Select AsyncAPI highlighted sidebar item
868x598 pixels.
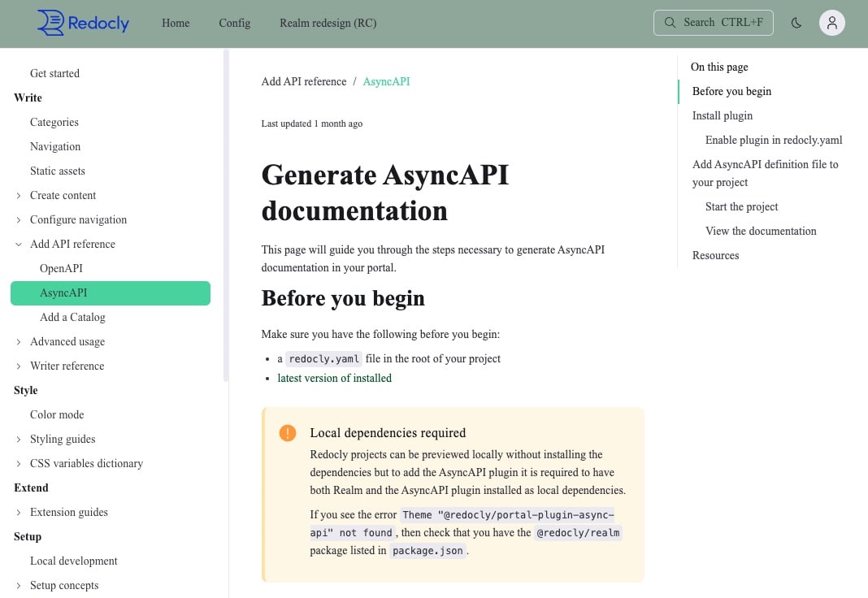pyautogui.click(x=111, y=293)
